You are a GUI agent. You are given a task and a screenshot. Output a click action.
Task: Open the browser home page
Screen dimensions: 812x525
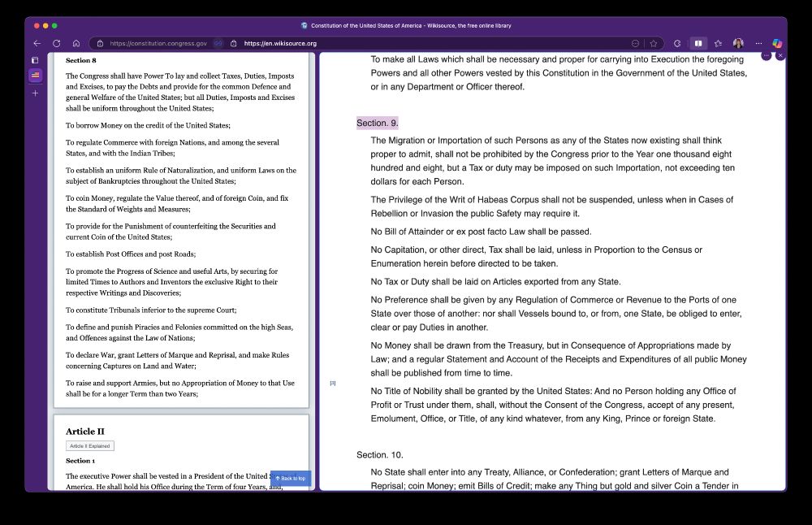(x=76, y=44)
